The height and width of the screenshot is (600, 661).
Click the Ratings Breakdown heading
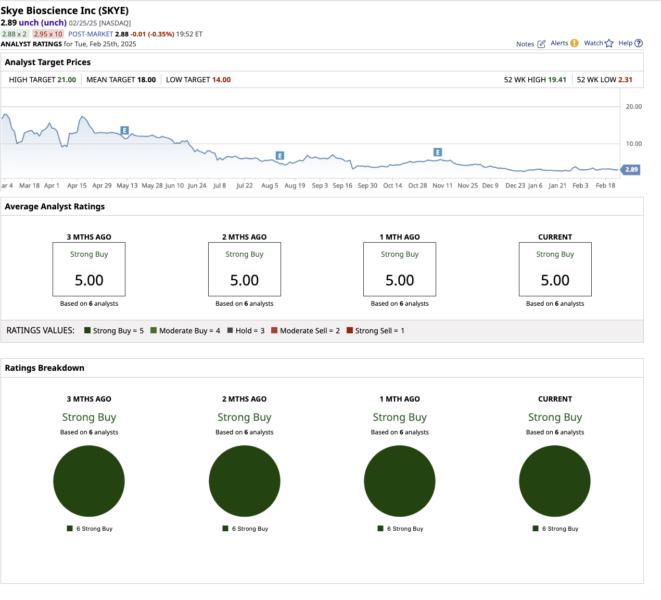[44, 368]
